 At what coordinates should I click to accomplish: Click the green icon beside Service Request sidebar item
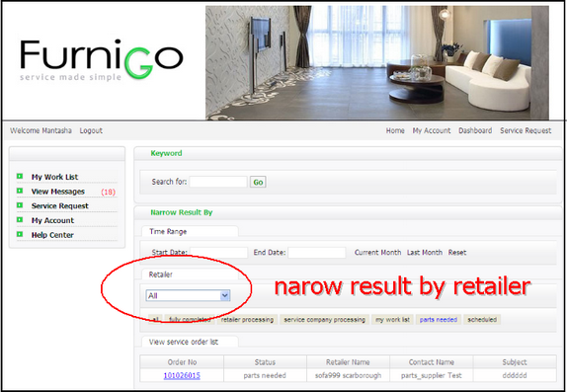pyautogui.click(x=20, y=205)
